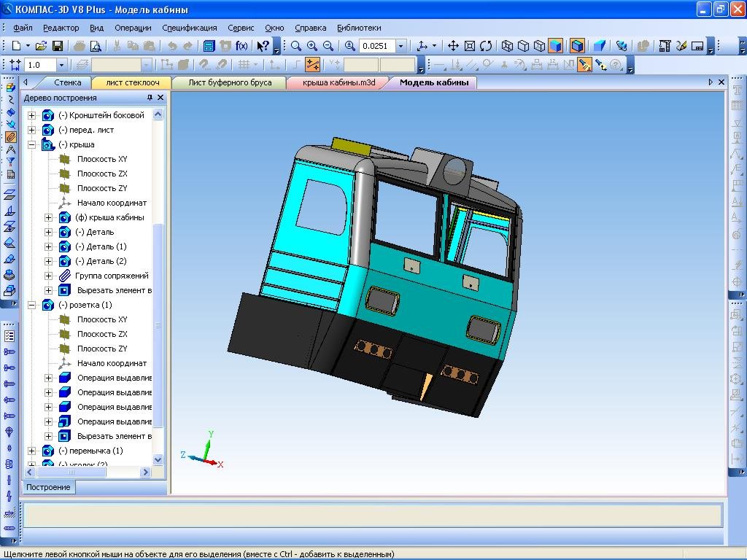This screenshot has width=747, height=560.
Task: Collapse the крыша tree node
Action: [31, 144]
